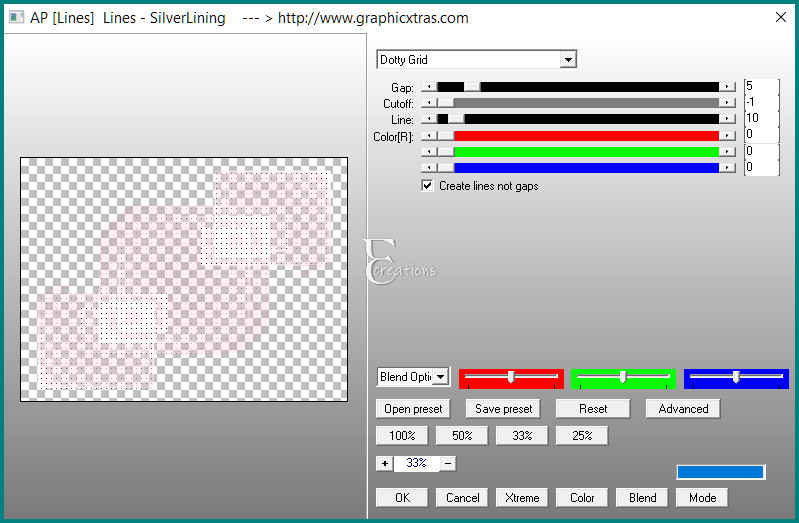Click the Cutoff slider right arrow
Screen dimensions: 799x523
[x=727, y=103]
